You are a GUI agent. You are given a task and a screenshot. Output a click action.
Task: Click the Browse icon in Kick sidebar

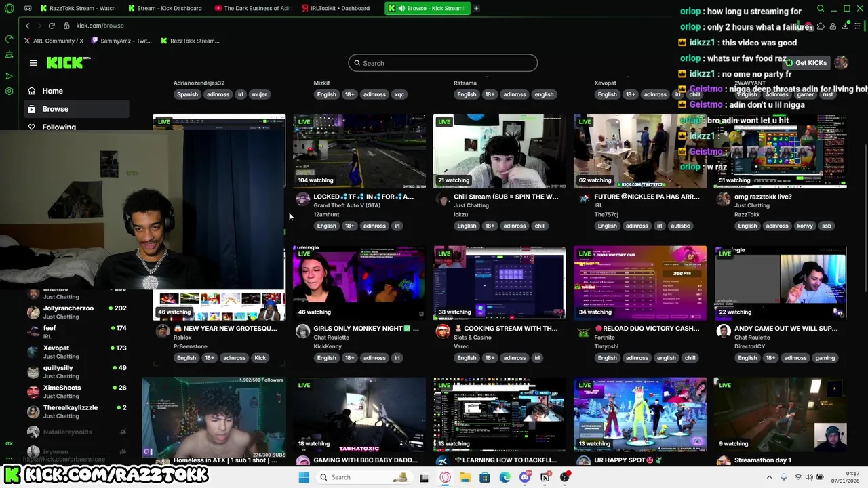coord(31,109)
